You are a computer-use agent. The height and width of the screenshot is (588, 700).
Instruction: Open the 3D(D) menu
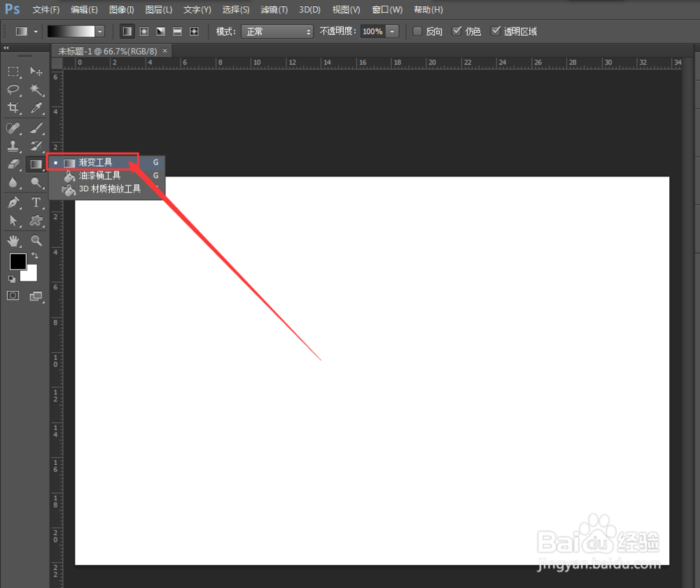coord(309,9)
